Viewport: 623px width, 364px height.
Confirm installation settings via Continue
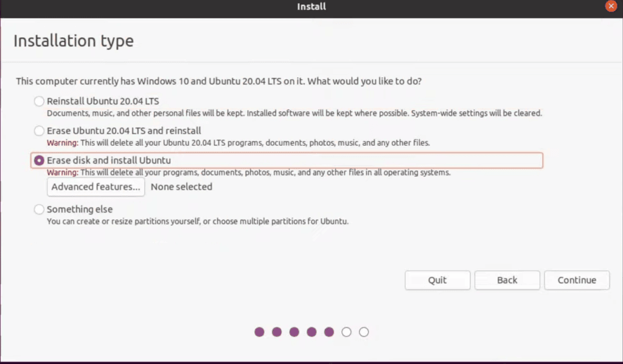click(x=576, y=280)
